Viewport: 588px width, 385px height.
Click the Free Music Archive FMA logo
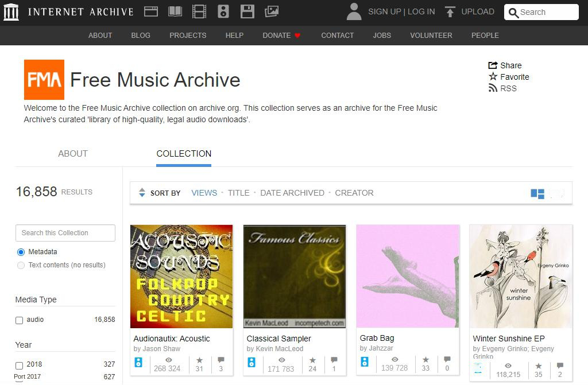(44, 80)
